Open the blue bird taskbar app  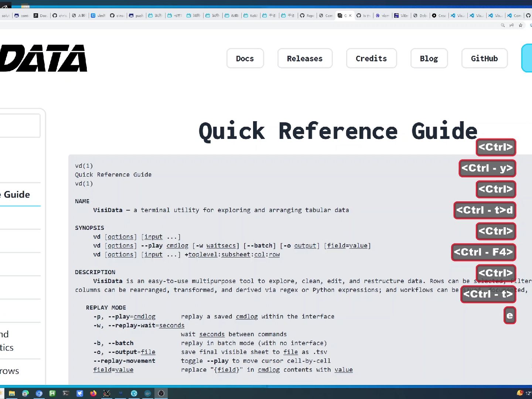click(79, 393)
